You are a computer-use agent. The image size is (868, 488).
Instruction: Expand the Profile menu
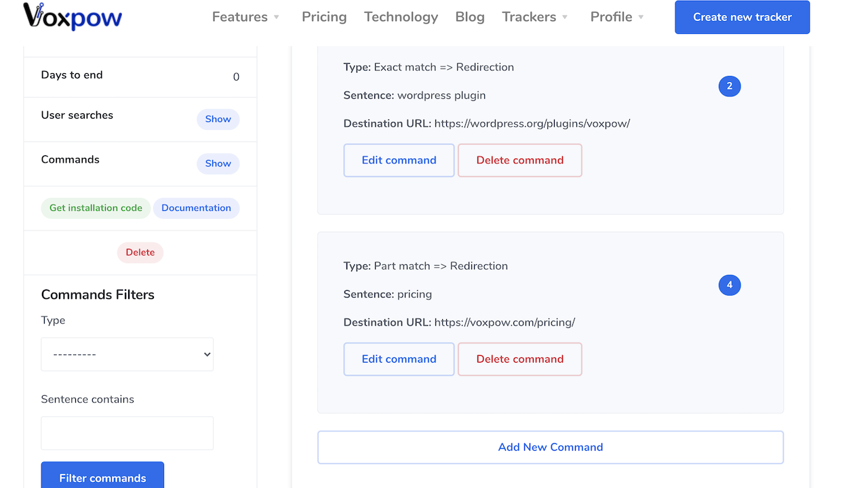(x=617, y=17)
